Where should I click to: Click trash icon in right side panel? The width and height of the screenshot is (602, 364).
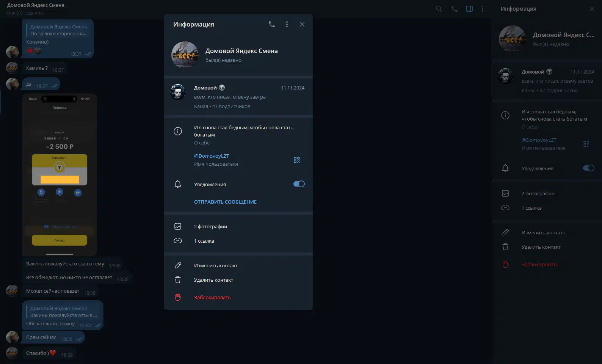point(505,247)
